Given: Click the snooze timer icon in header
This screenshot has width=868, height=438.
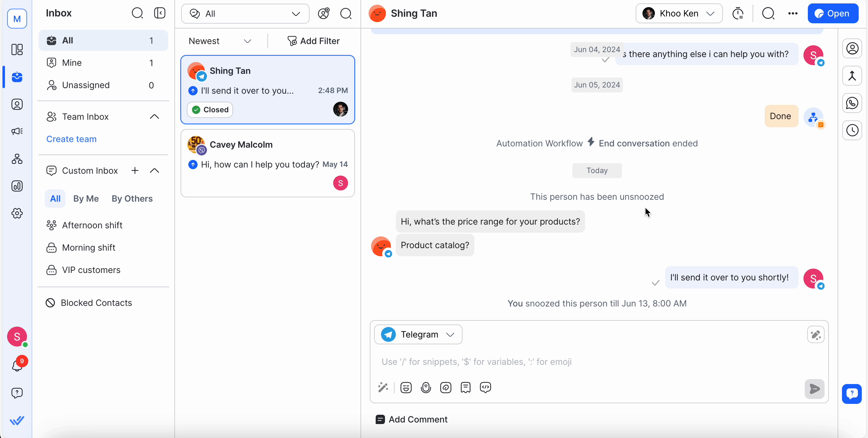Looking at the screenshot, I should click(x=738, y=13).
